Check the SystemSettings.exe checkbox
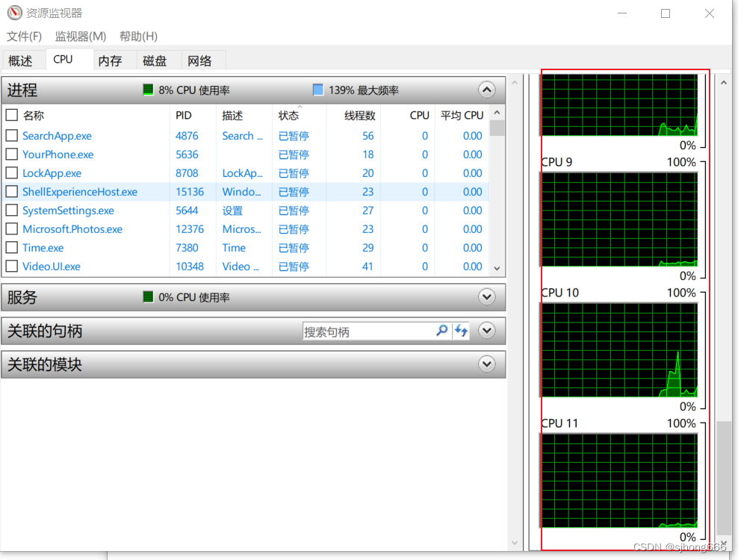This screenshot has height=560, width=738. [12, 211]
